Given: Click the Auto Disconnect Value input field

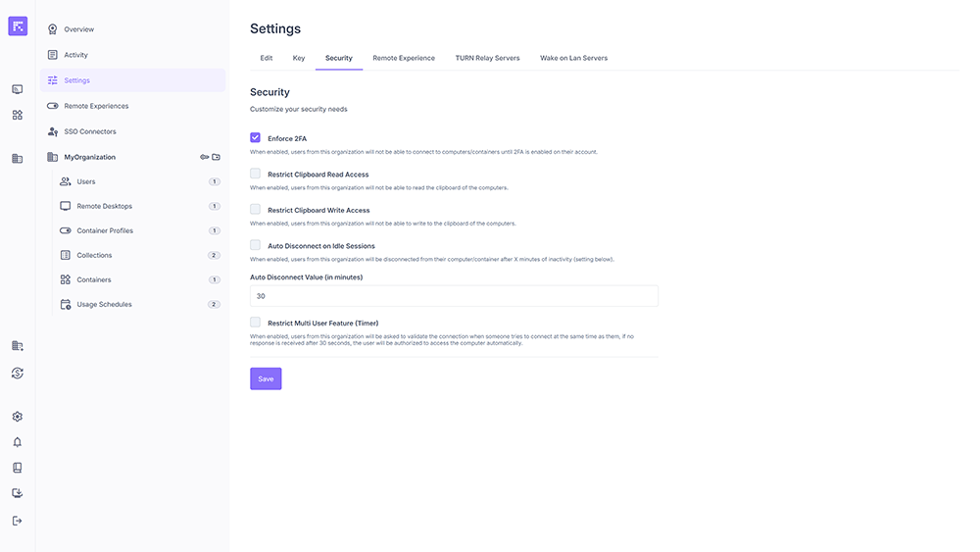Looking at the screenshot, I should click(454, 296).
